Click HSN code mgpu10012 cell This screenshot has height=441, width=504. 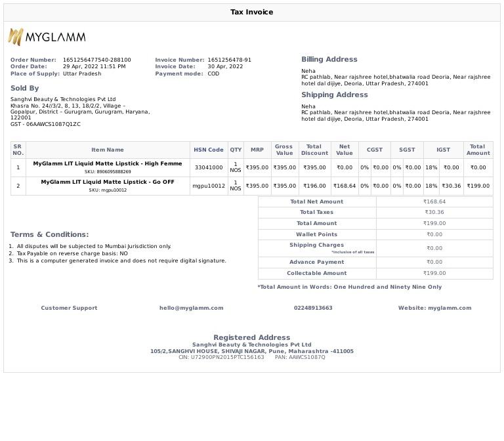209,186
